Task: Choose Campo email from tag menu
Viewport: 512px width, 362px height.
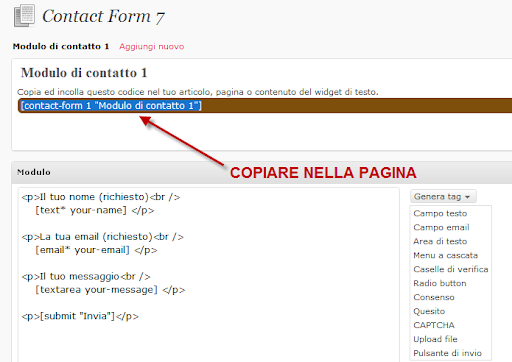Action: [441, 227]
